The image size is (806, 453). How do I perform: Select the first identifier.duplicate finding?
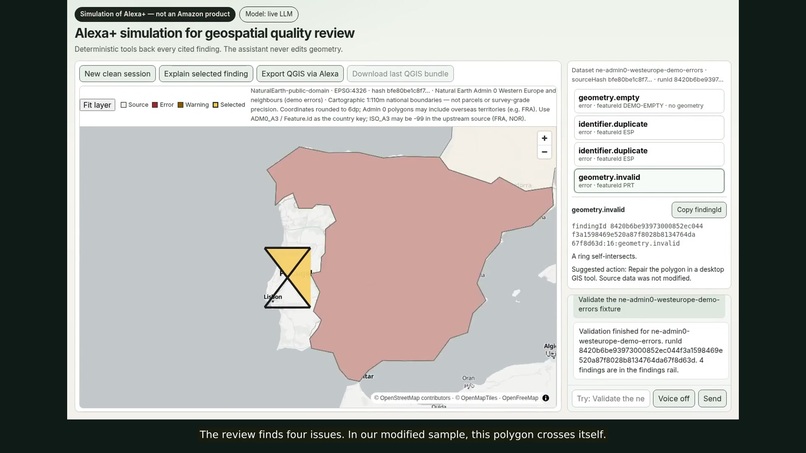(649, 128)
